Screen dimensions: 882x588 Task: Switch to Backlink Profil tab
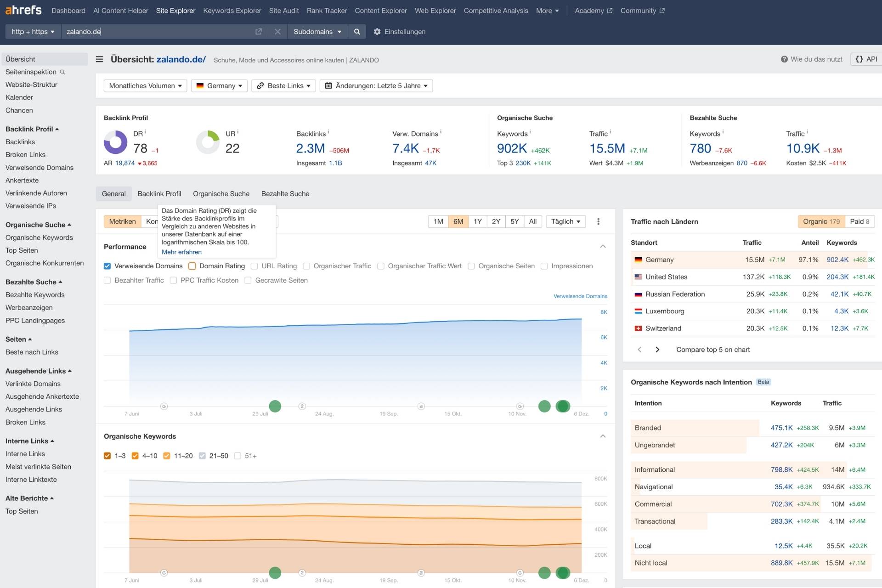[159, 194]
